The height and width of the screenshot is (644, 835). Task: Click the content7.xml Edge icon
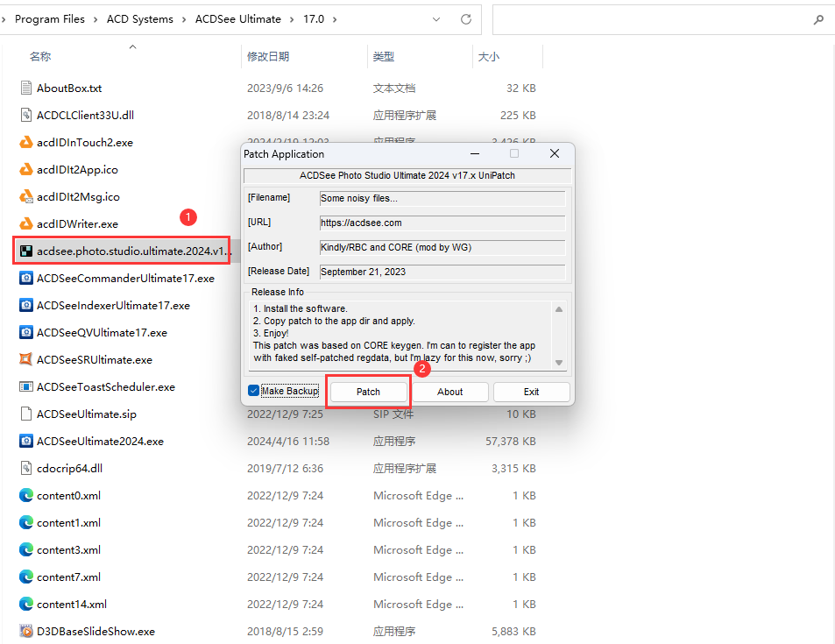[26, 577]
